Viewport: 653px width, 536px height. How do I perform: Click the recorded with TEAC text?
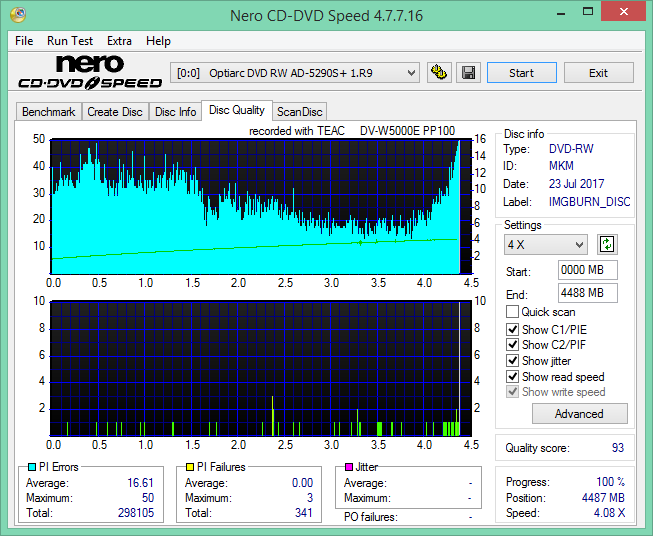point(352,131)
